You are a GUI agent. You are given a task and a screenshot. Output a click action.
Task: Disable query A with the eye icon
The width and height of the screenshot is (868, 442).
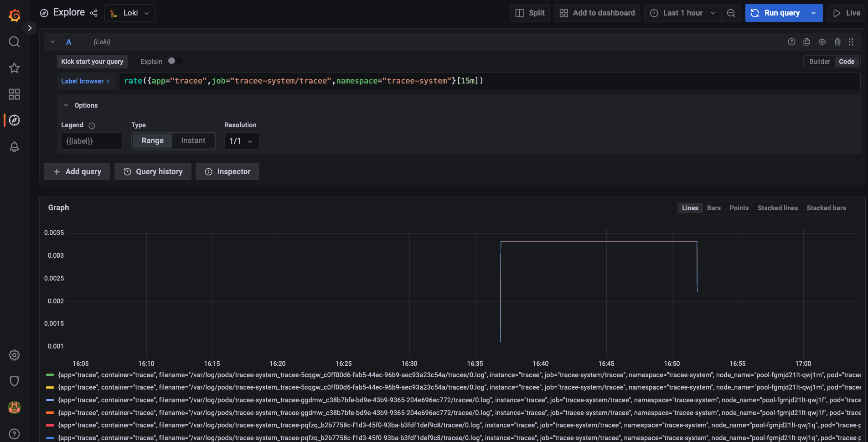point(822,42)
